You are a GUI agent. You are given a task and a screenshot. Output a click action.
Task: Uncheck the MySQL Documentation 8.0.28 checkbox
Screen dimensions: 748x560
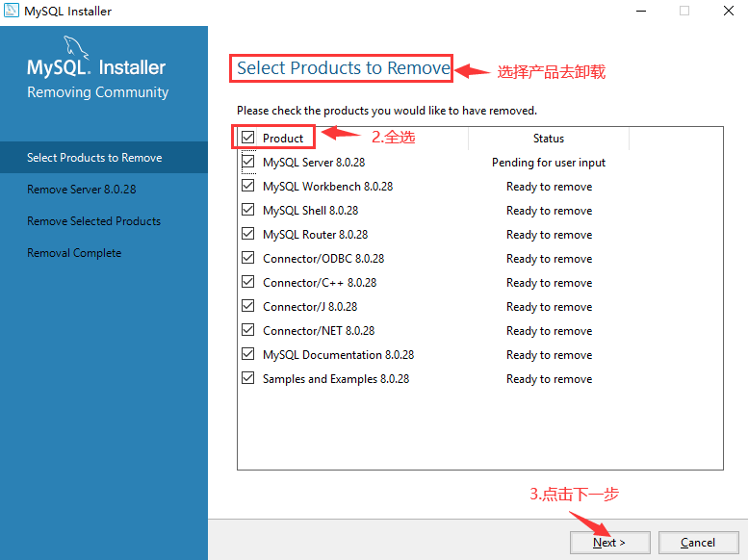pos(247,354)
